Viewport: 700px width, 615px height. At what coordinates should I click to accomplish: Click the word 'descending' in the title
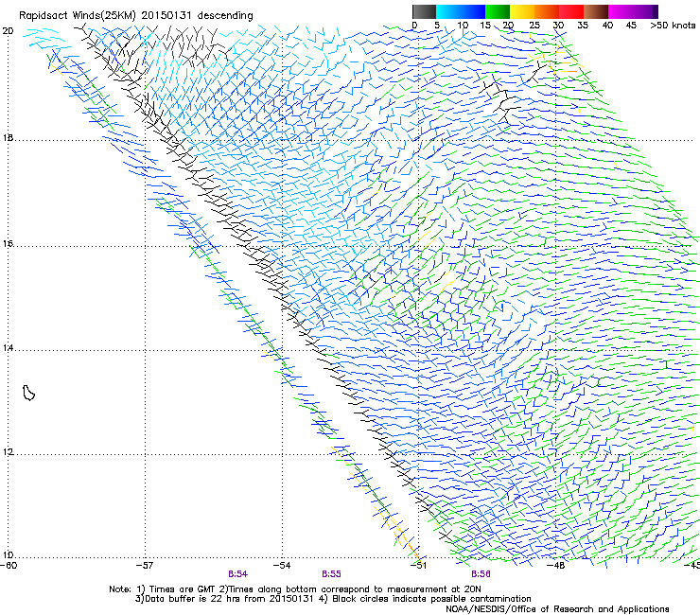pyautogui.click(x=225, y=16)
